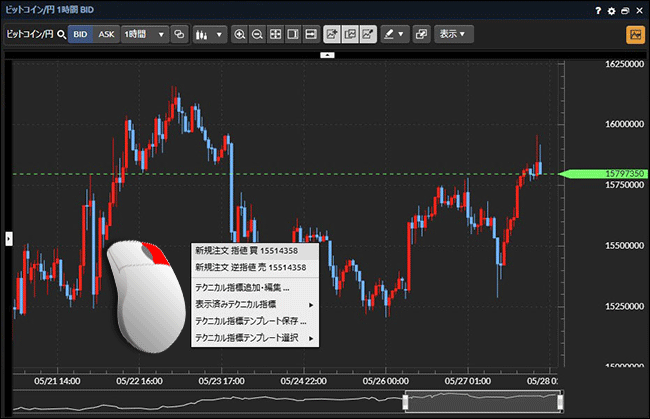
Task: Click the orange chart image icon
Action: coord(634,34)
